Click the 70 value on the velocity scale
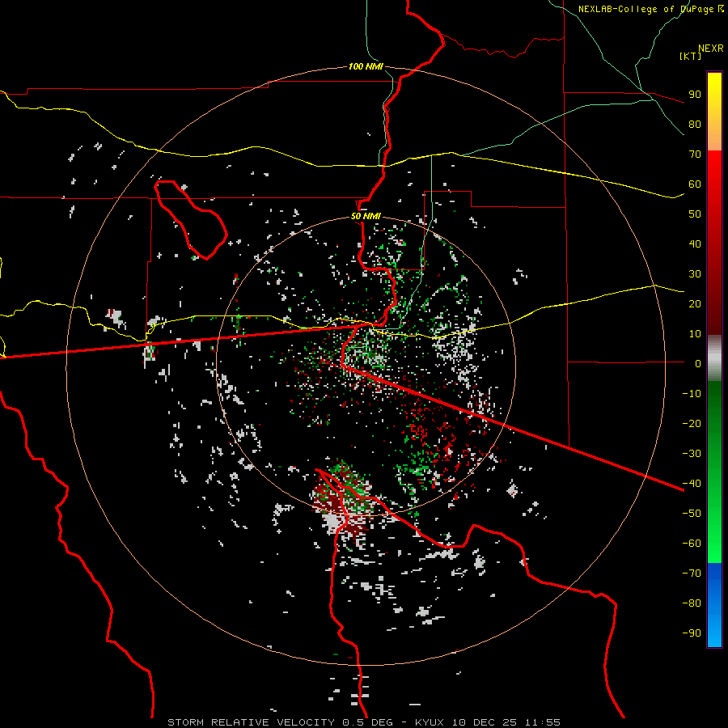Image resolution: width=728 pixels, height=728 pixels. 695,154
